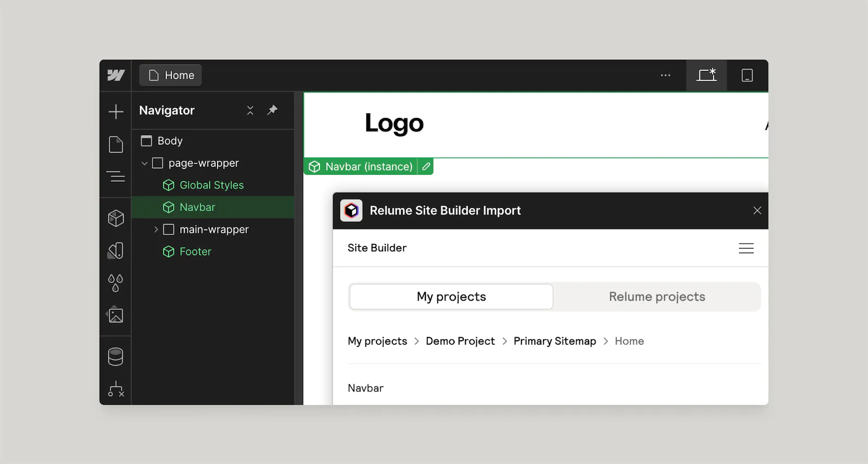
Task: Open the three-dots more options
Action: [x=666, y=75]
